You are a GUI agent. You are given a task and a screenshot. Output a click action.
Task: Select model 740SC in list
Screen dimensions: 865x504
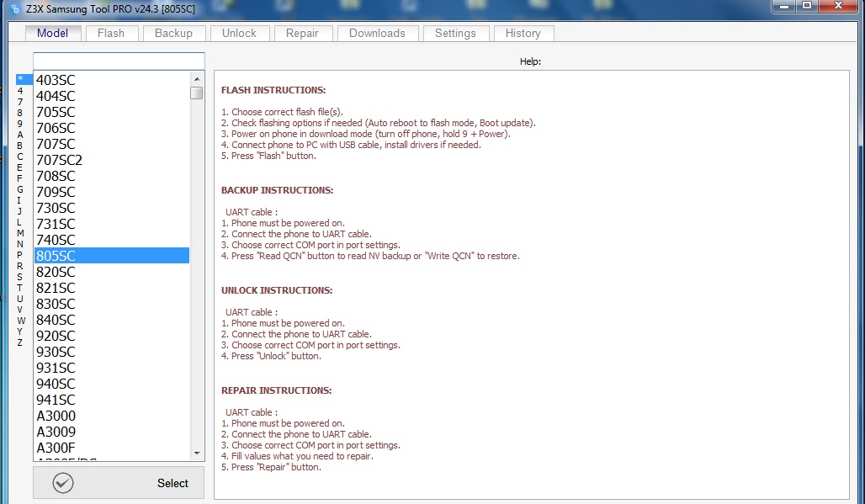[x=111, y=240]
